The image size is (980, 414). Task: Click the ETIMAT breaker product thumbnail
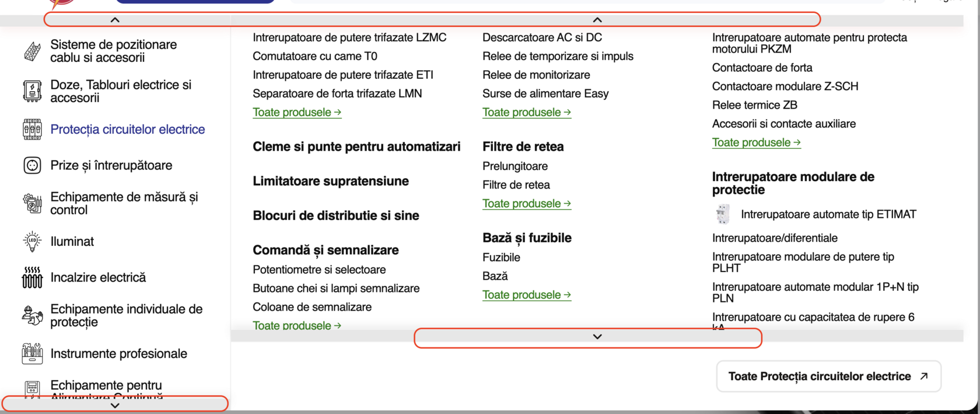[723, 214]
